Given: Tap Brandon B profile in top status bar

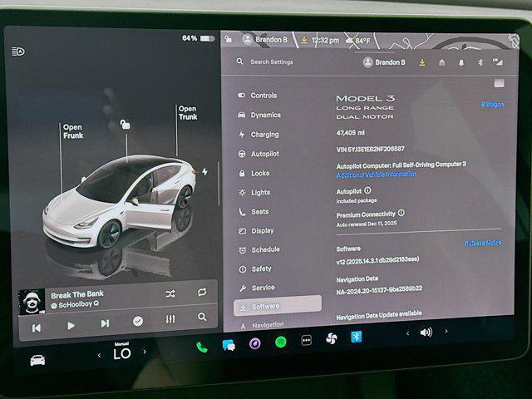Looking at the screenshot, I should coord(265,39).
